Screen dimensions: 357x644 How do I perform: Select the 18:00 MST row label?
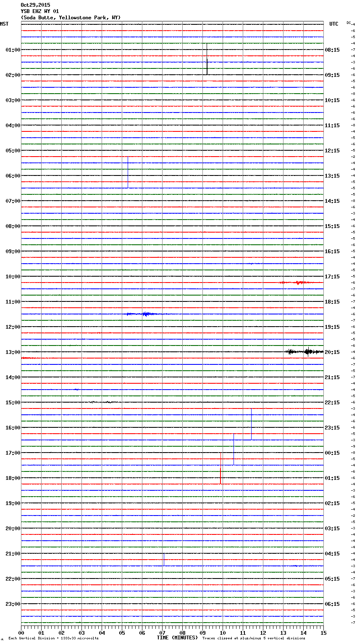[x=13, y=478]
